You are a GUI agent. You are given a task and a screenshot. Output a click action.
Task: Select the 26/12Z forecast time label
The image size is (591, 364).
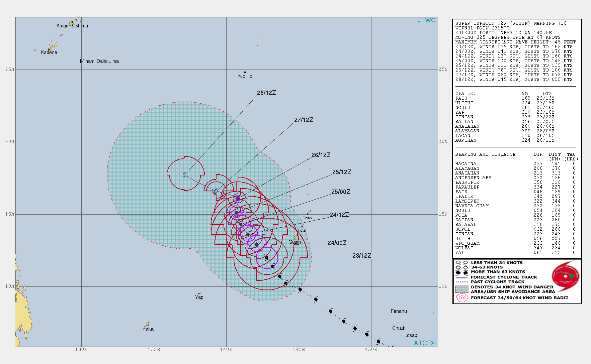(x=321, y=155)
